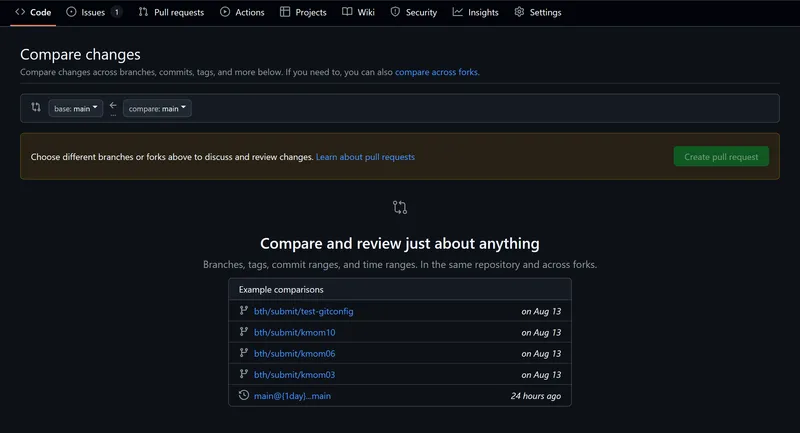Click branch icon next to bth/submit/kmom03

[244, 374]
